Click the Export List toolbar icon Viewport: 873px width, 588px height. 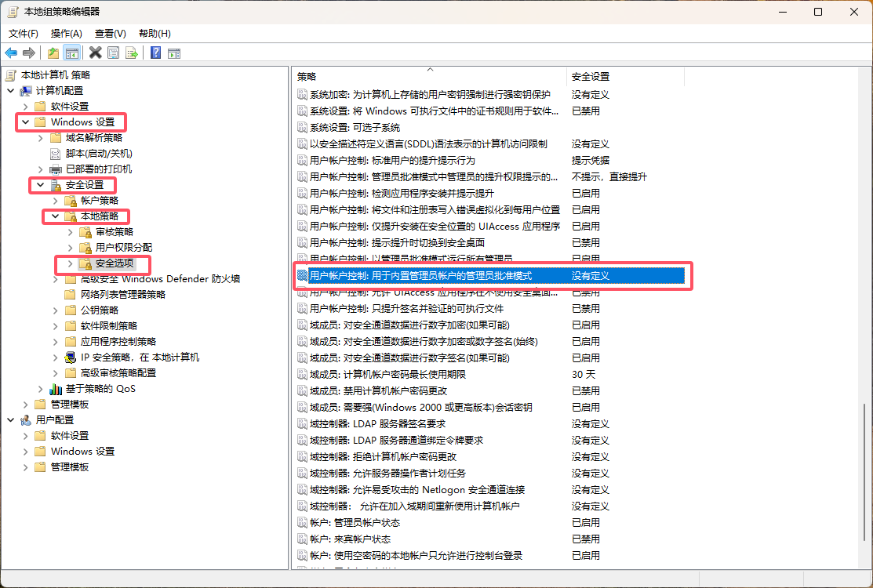(x=132, y=53)
